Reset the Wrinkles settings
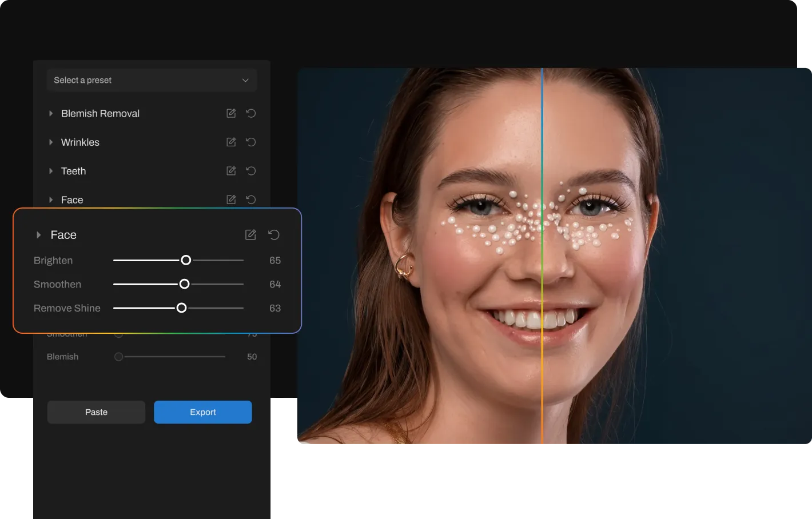The image size is (812, 519). click(x=250, y=142)
